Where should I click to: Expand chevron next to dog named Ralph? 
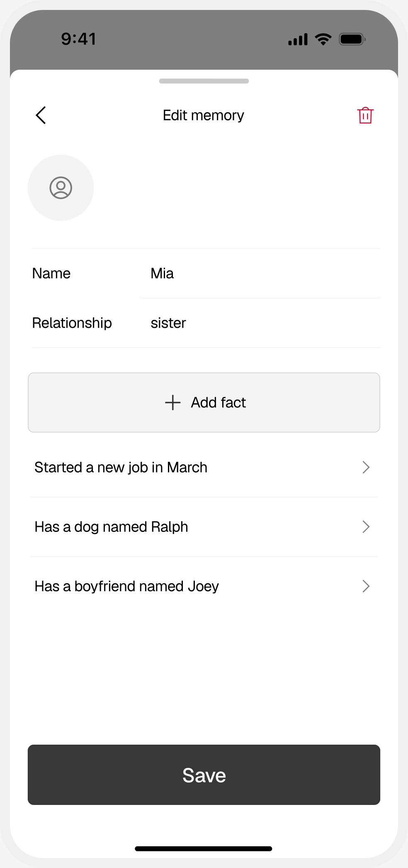366,527
